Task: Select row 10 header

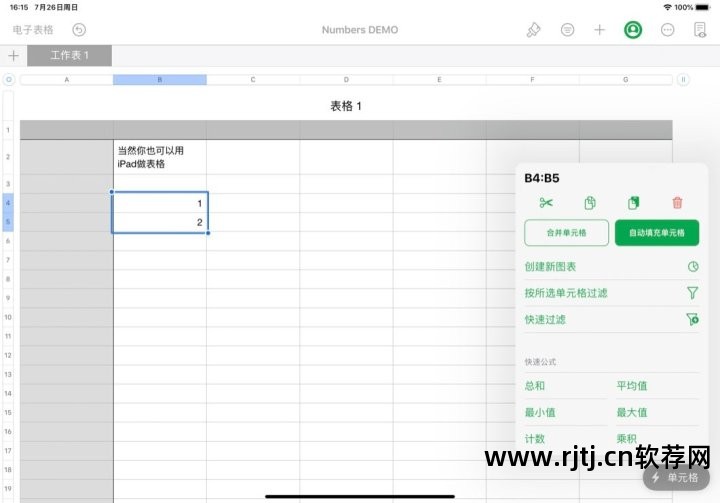Action: coord(8,317)
